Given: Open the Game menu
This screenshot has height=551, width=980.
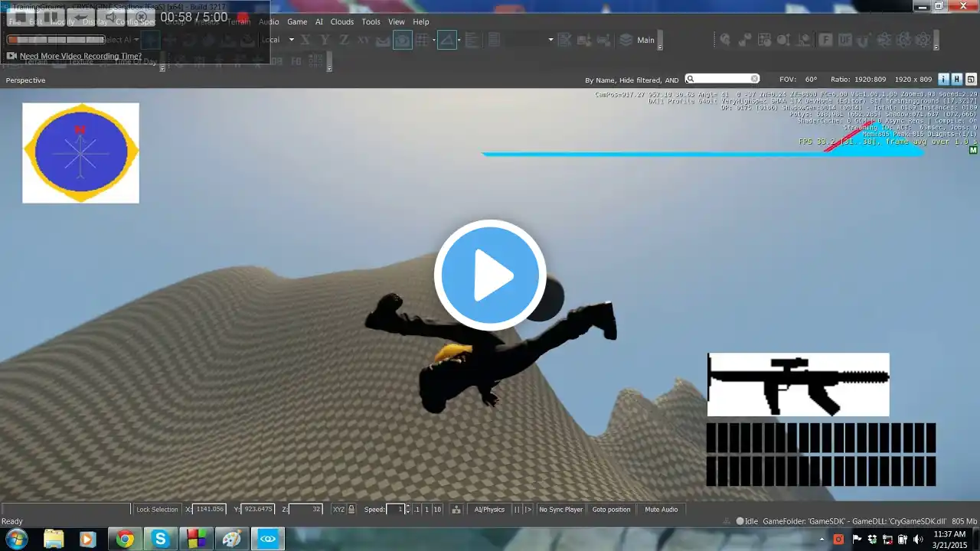Looking at the screenshot, I should 297,22.
